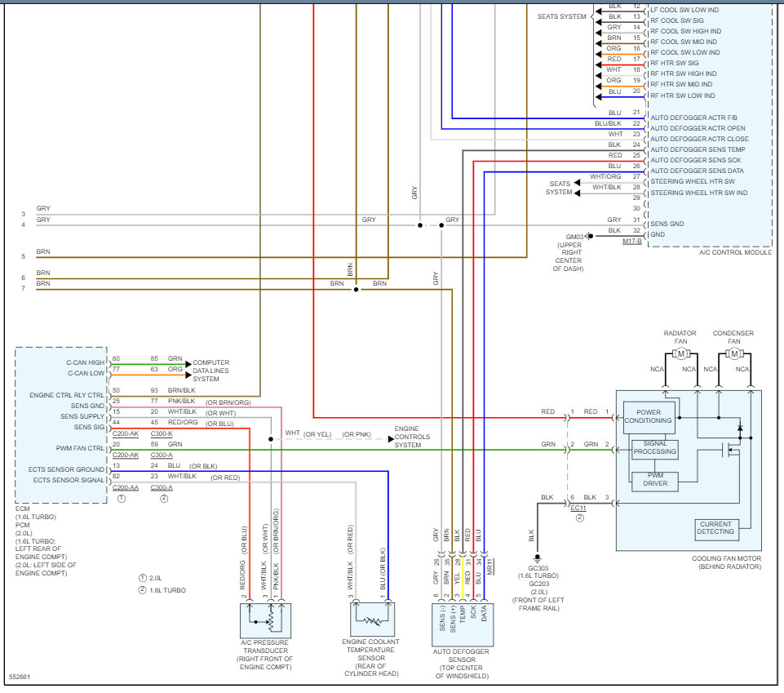Select the MOSFET transistor symbol in cooling fan motor

pos(730,450)
